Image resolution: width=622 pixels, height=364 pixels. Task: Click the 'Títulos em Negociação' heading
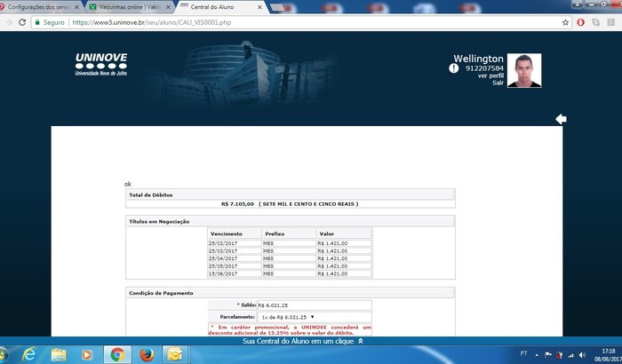[x=159, y=222]
